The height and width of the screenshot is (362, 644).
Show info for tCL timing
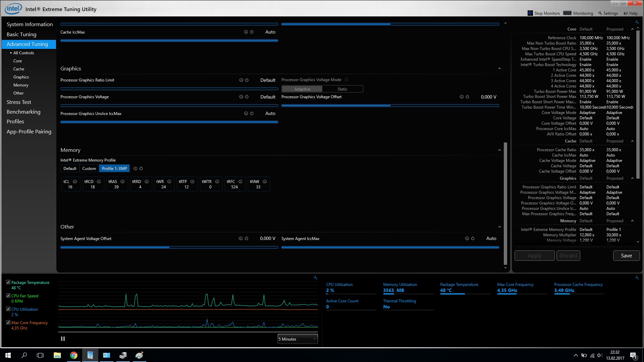click(x=75, y=182)
